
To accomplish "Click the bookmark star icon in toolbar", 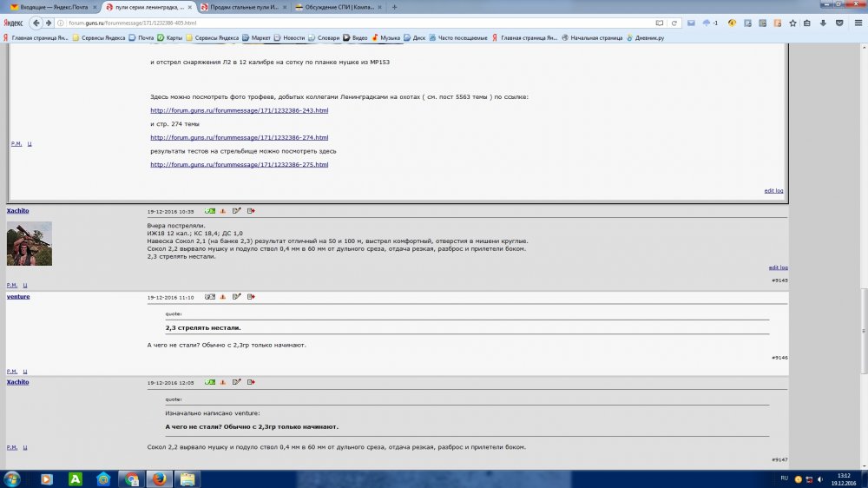I will click(792, 23).
